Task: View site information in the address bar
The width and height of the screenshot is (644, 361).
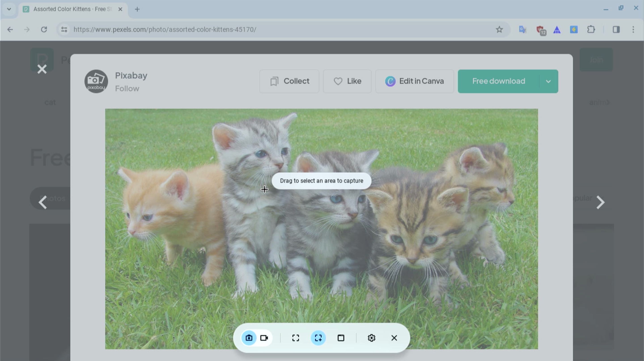Action: tap(64, 30)
